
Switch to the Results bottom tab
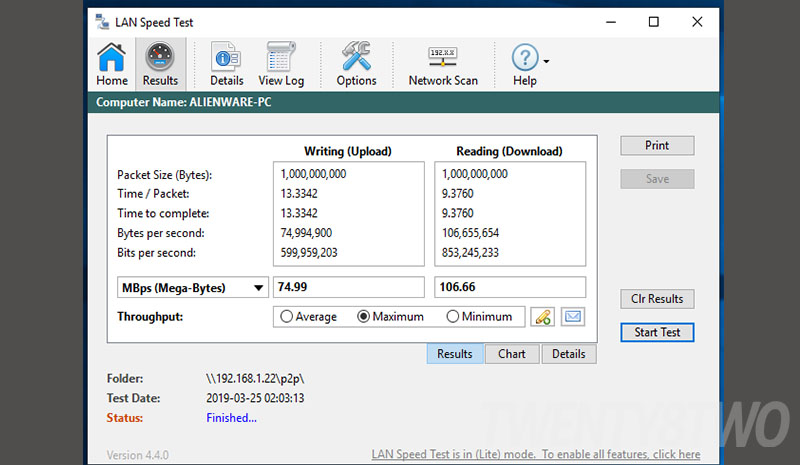(455, 354)
